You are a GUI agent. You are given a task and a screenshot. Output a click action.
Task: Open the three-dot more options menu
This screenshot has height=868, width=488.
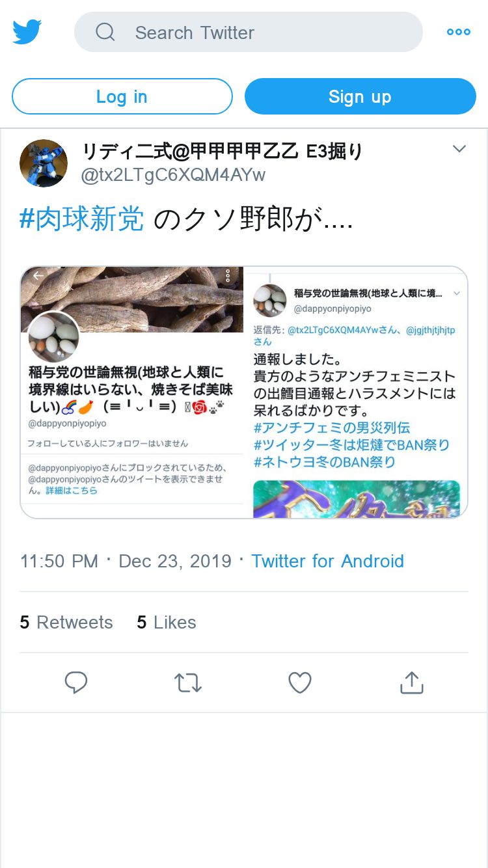[x=458, y=32]
